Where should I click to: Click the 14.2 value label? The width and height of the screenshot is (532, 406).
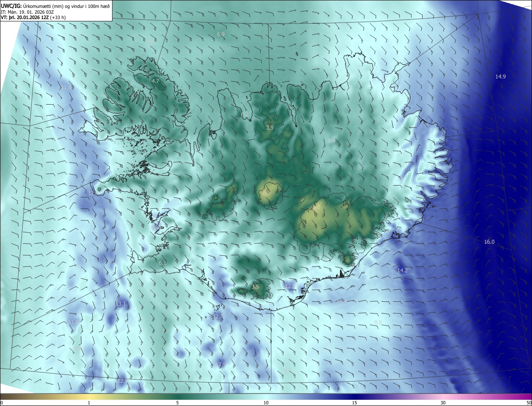[x=402, y=270]
